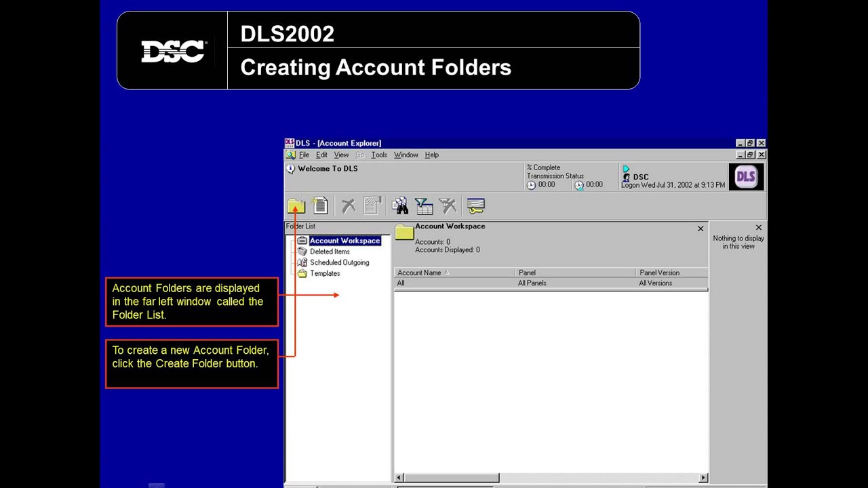The width and height of the screenshot is (868, 488).
Task: Click the disabled Go menu
Action: coord(360,155)
